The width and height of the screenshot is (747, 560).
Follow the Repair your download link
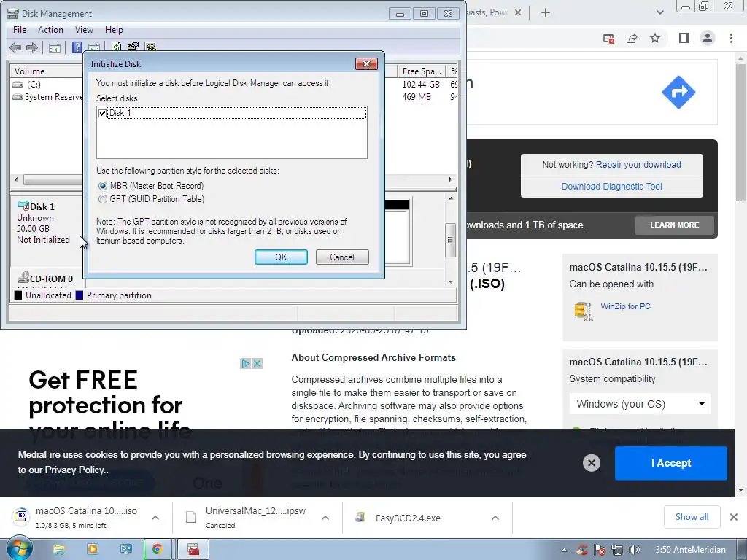pyautogui.click(x=638, y=164)
